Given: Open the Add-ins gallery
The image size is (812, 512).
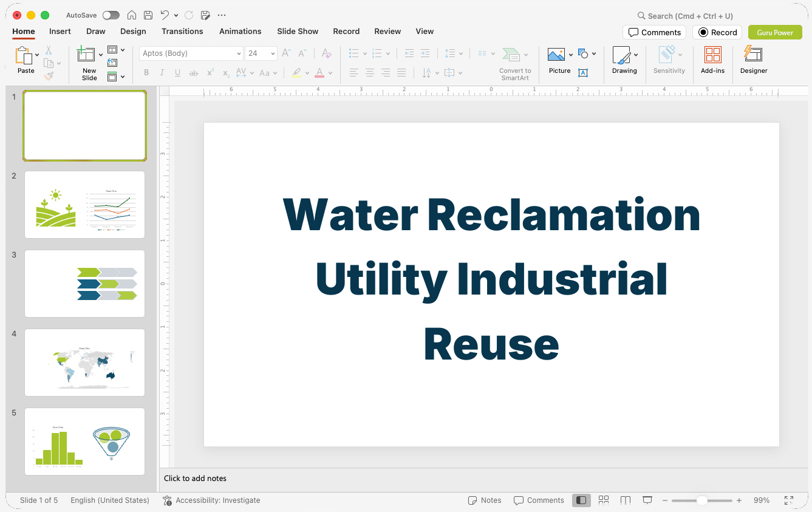Looking at the screenshot, I should pos(712,60).
